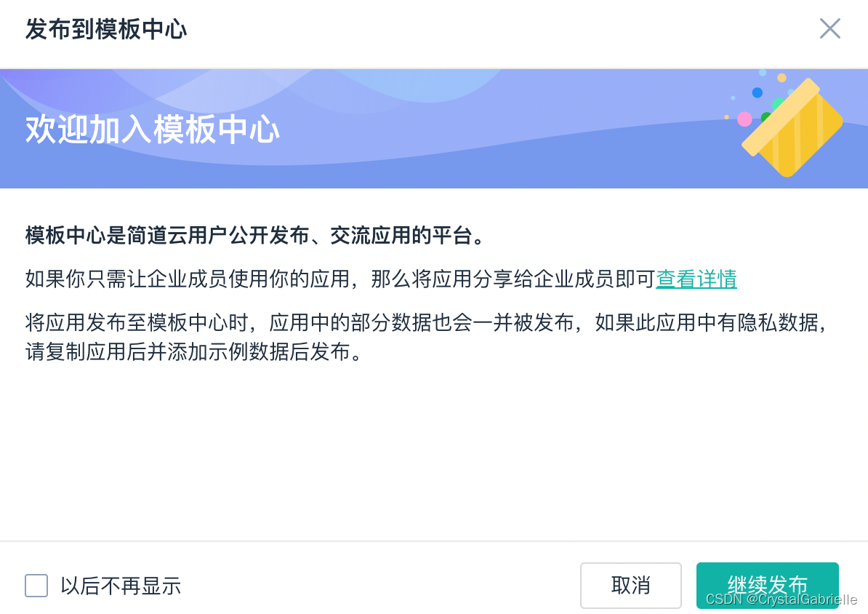The image size is (868, 614).
Task: Click the 欢迎加入模板中心 banner heading
Action: click(x=153, y=129)
